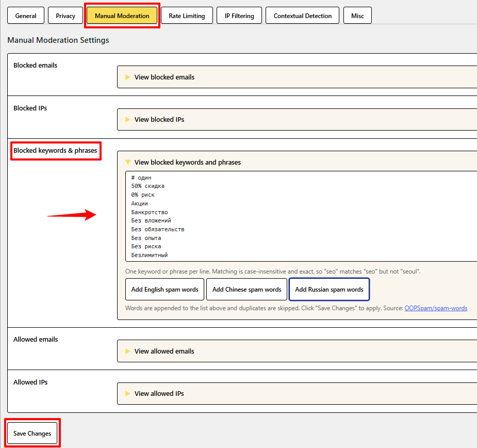477x448 pixels.
Task: Click the 'Акции' keyword line
Action: click(x=139, y=203)
